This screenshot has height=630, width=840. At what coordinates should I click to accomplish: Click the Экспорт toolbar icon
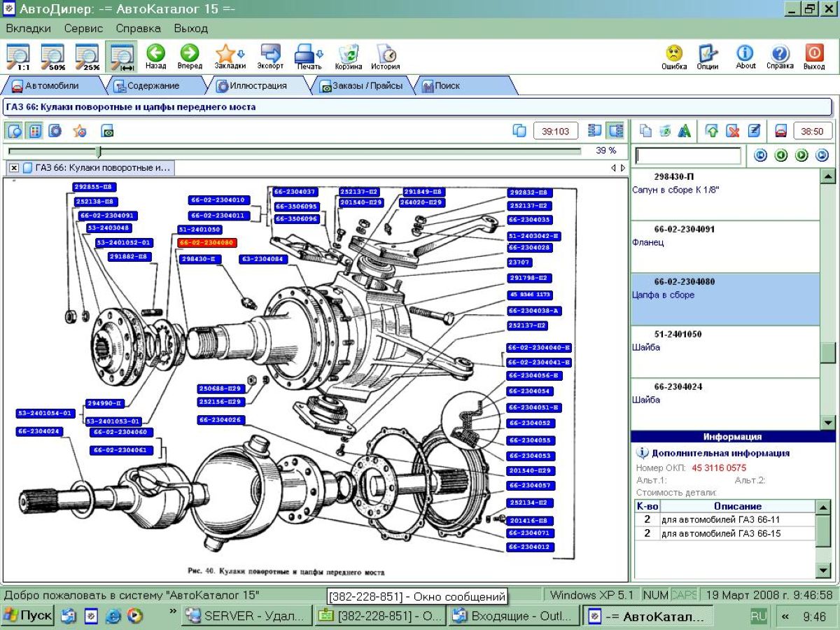pos(270,56)
